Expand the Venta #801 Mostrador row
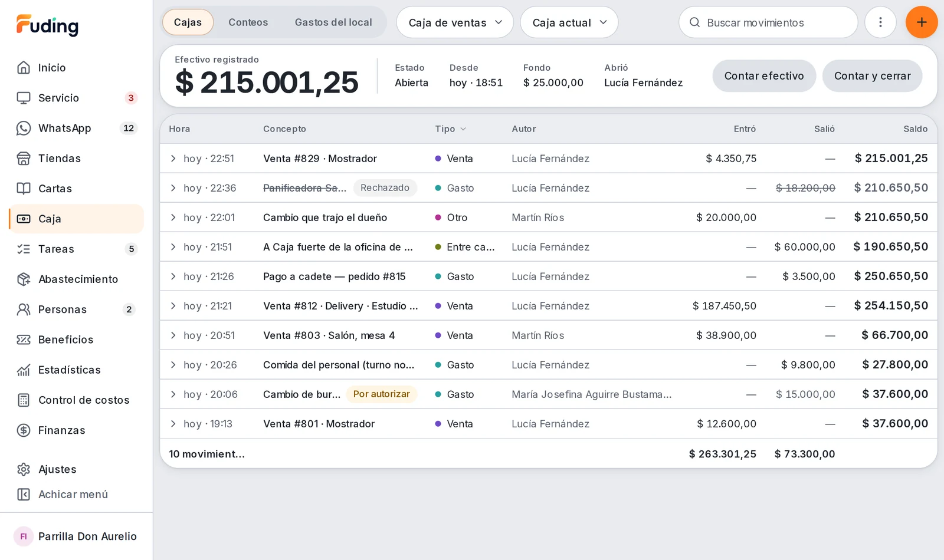The width and height of the screenshot is (944, 560). click(173, 423)
